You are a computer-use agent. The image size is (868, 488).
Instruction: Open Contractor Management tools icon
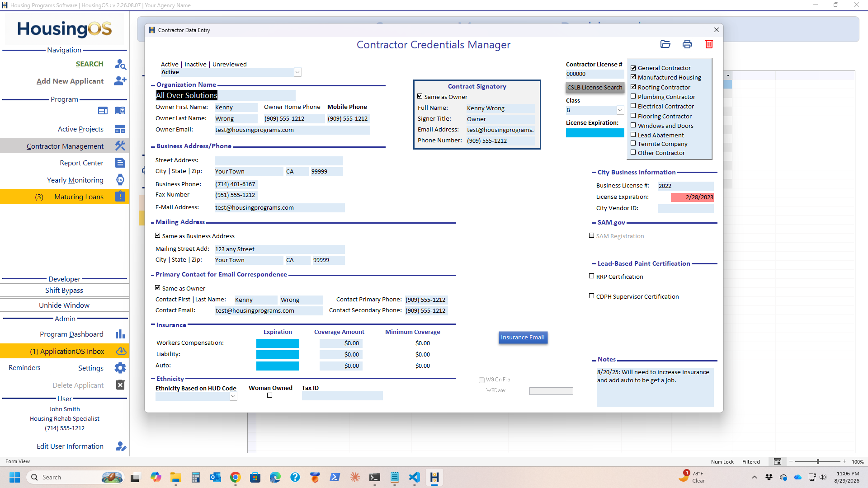(120, 146)
